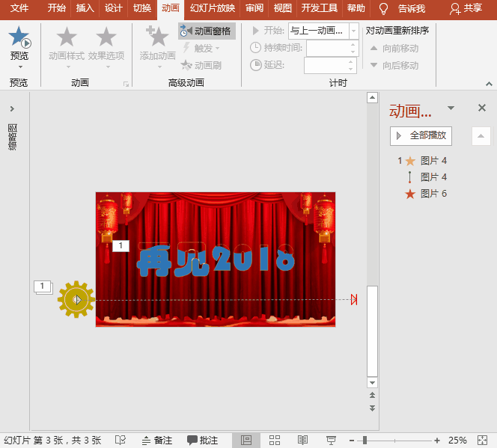Switch to the 开发工具 tab

click(319, 8)
